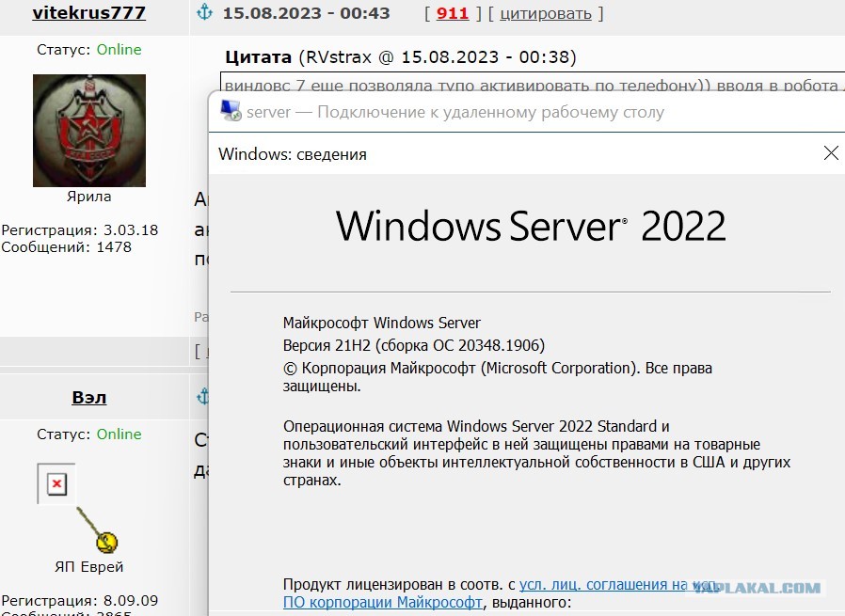
Task: Click the Remote Desktop connection title icon
Action: [x=231, y=111]
